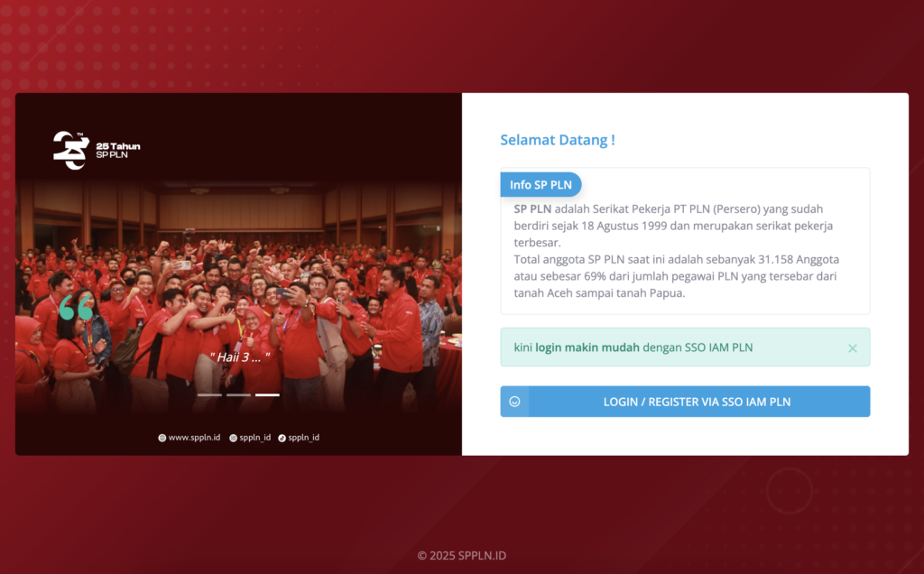Open the Instagram sppln_id handle
The height and width of the screenshot is (574, 924).
click(x=255, y=438)
